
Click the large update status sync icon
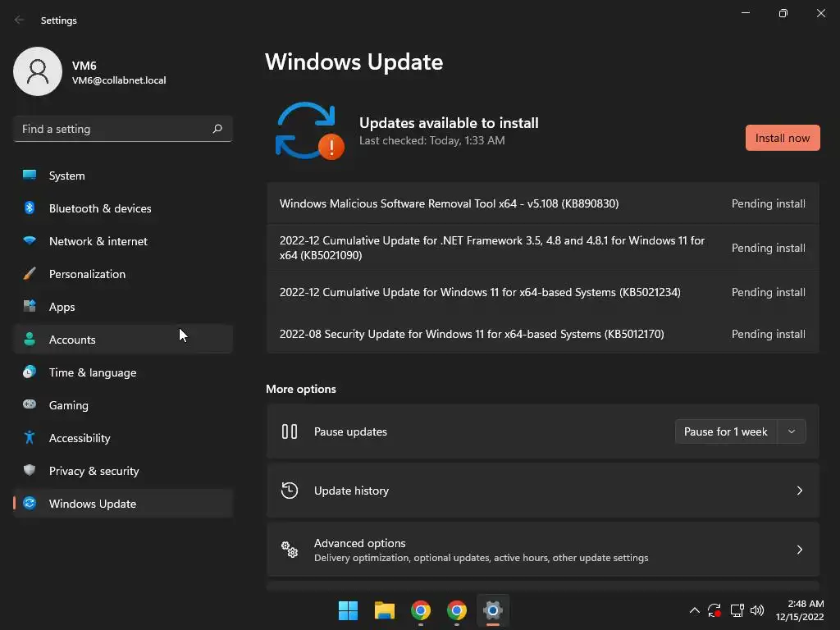309,130
